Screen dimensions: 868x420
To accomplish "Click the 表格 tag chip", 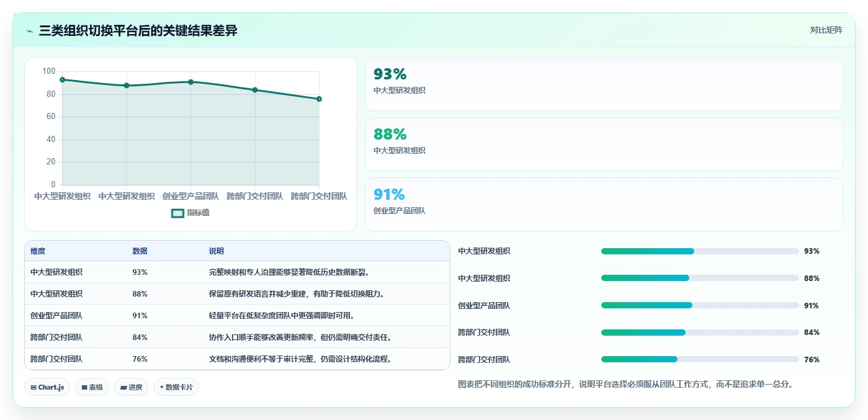I will click(x=92, y=387).
